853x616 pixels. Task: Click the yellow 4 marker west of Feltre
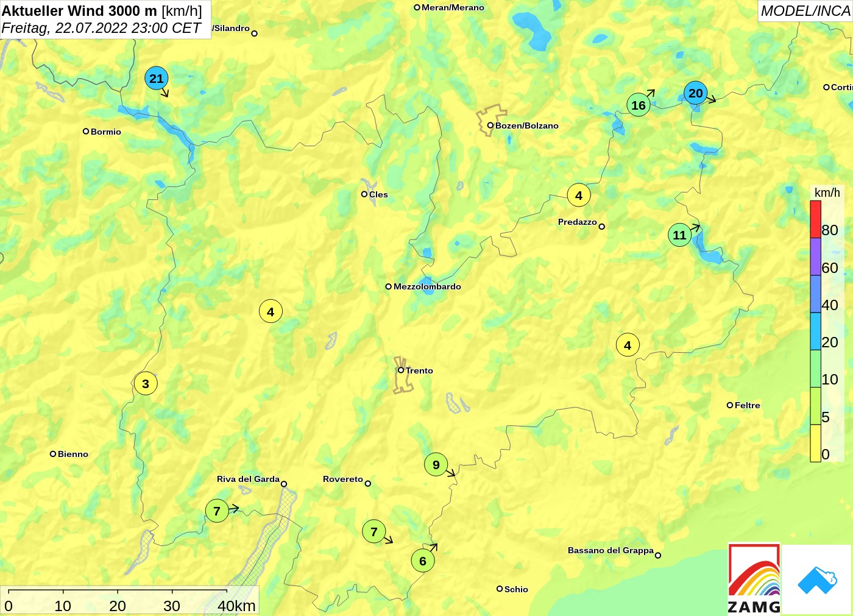(628, 345)
